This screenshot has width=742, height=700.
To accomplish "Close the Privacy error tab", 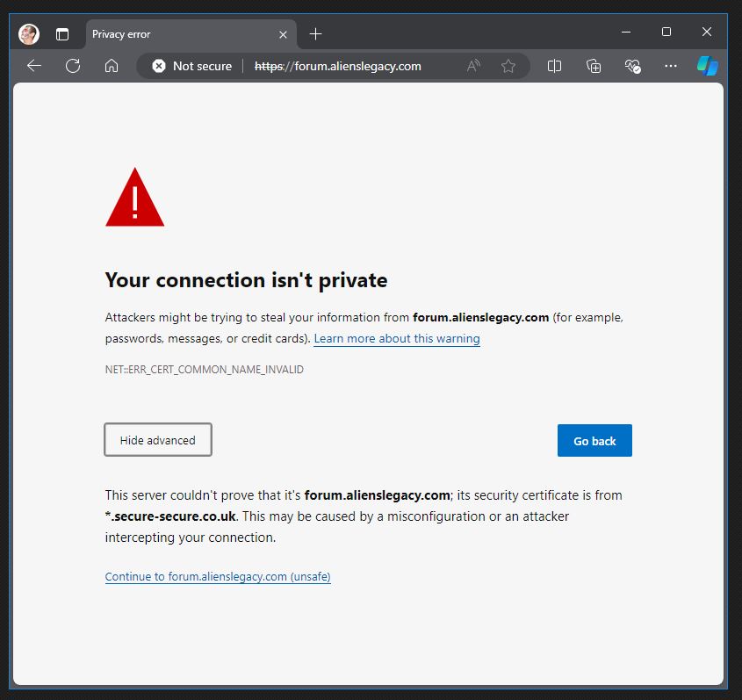I will [x=283, y=34].
